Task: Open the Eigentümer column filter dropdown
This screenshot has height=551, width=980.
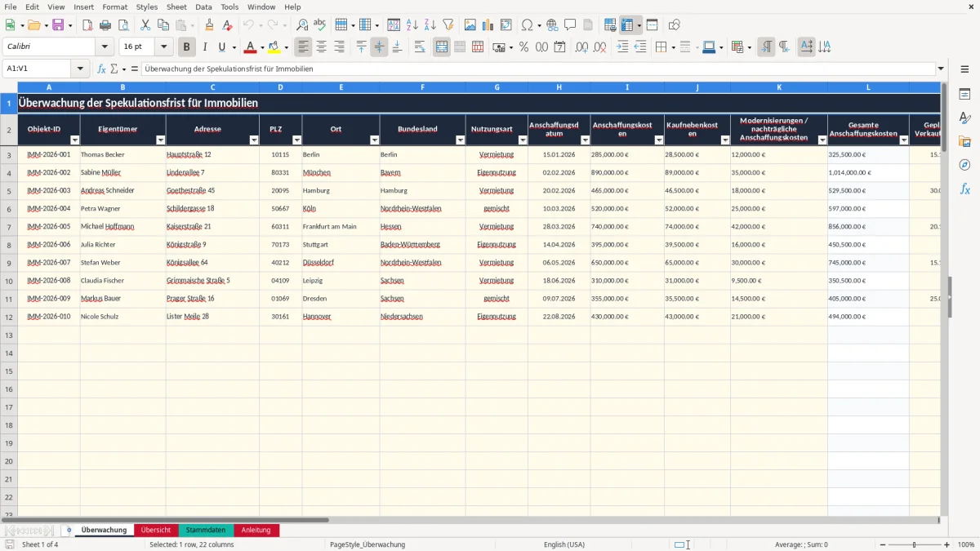Action: point(160,140)
